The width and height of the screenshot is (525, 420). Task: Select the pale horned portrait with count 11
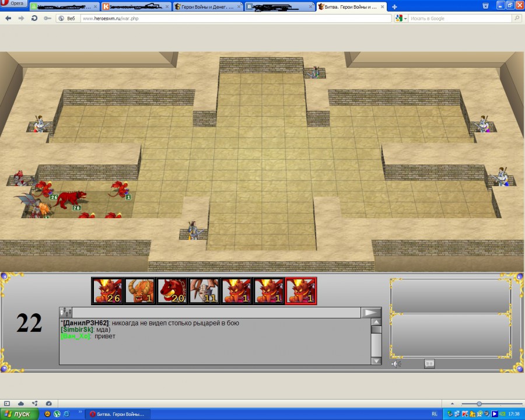[x=204, y=290]
